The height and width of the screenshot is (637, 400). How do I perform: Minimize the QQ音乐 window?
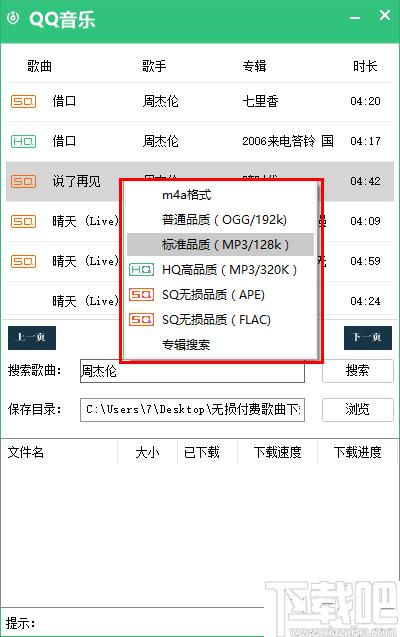[x=355, y=18]
